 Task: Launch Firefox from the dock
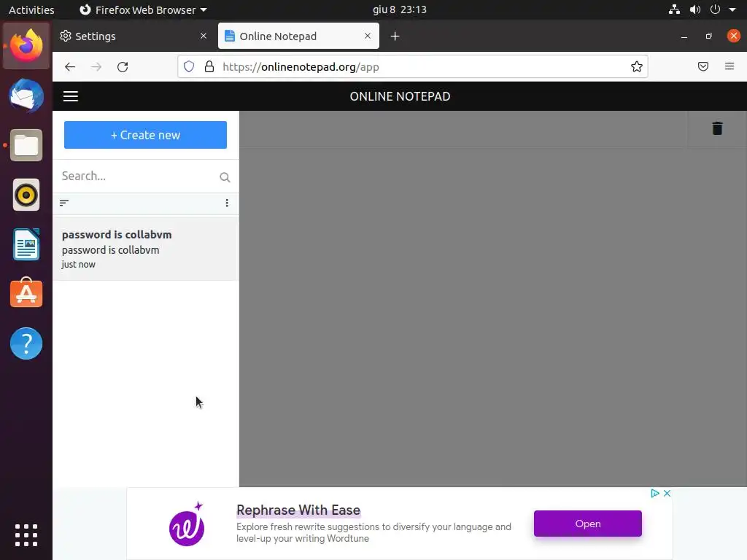pyautogui.click(x=26, y=46)
